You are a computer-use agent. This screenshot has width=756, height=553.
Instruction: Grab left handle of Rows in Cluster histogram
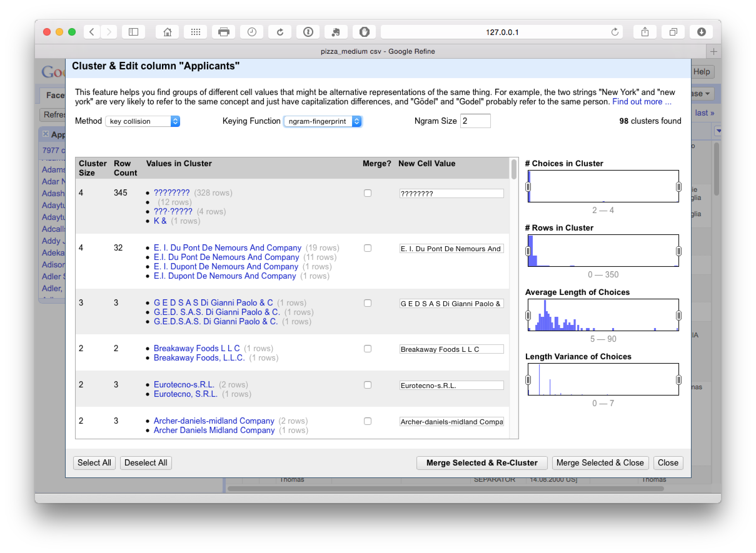click(528, 251)
